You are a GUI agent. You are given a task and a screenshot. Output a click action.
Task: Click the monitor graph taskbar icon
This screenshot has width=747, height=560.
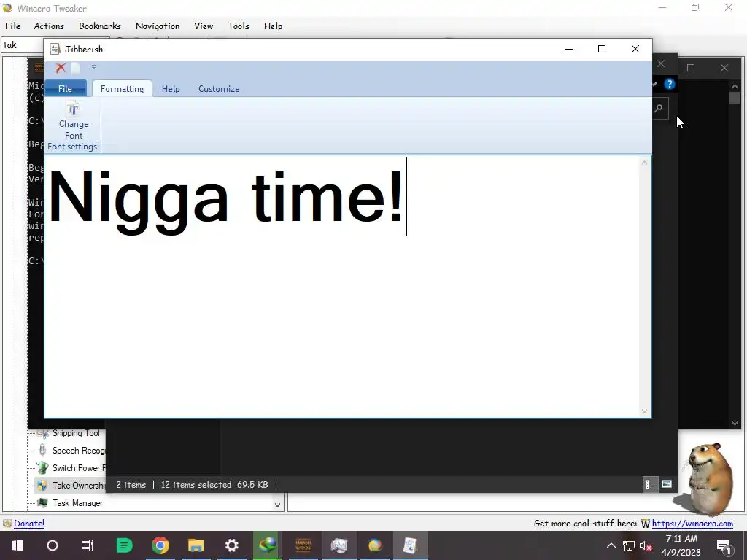pos(339,545)
